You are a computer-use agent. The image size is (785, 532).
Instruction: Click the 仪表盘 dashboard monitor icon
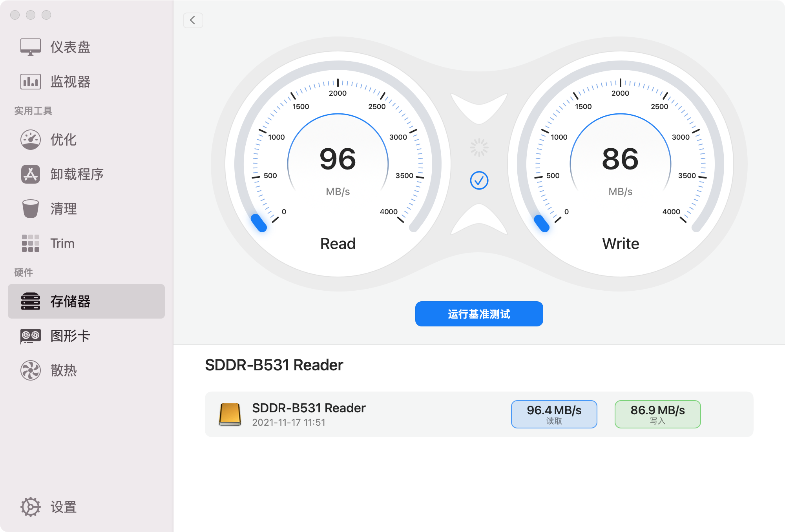[31, 47]
